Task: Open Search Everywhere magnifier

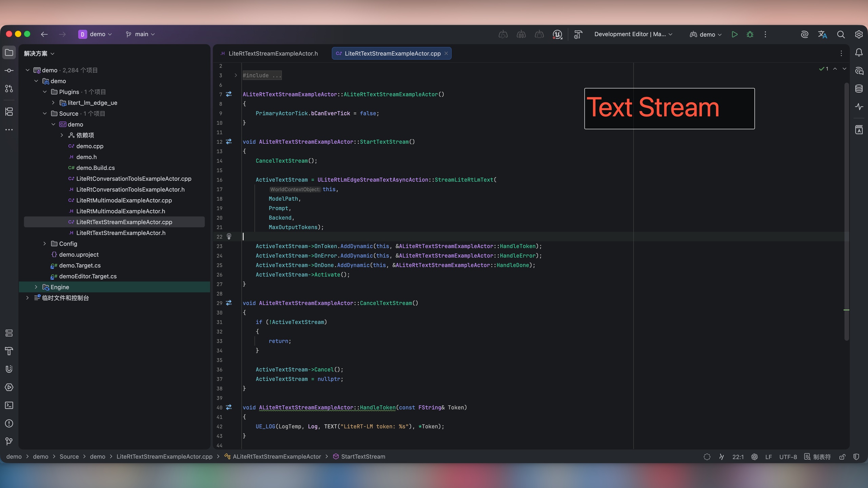Action: (841, 34)
